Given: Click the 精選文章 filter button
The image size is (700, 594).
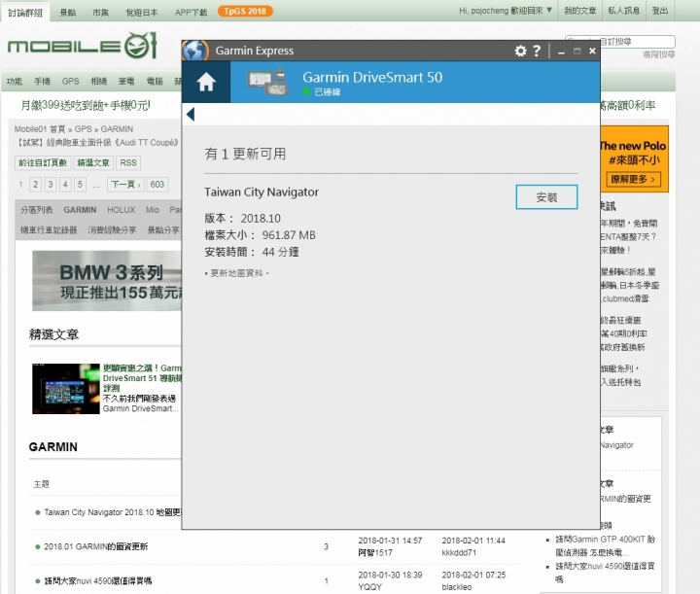Looking at the screenshot, I should (93, 163).
